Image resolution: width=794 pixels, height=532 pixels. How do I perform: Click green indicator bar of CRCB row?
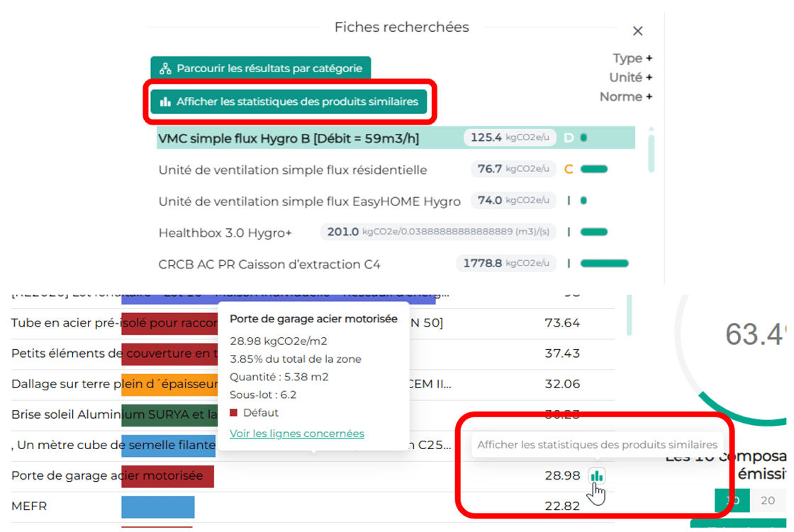(604, 264)
